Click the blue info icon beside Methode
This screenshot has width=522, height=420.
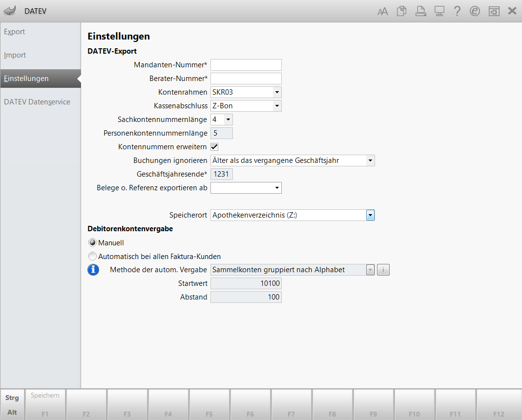click(x=93, y=270)
